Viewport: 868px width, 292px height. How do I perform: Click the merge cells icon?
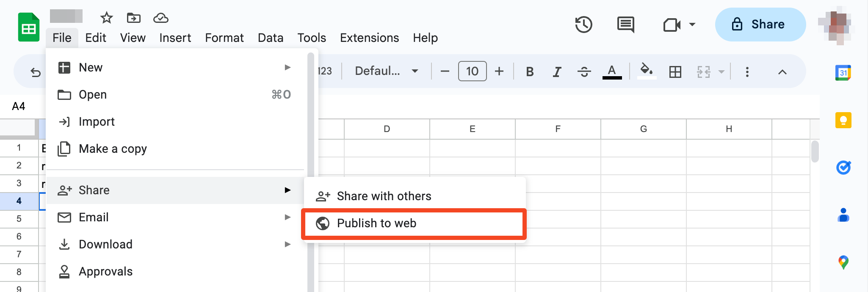pos(703,72)
